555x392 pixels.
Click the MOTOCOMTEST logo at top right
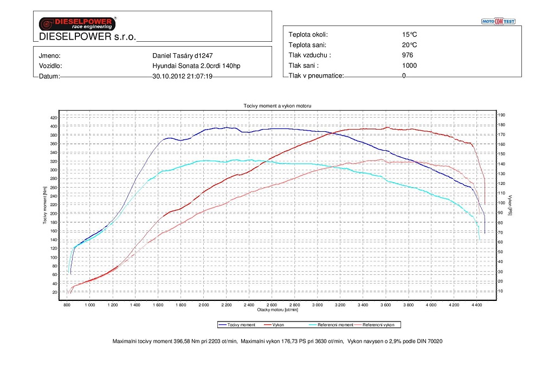[498, 21]
